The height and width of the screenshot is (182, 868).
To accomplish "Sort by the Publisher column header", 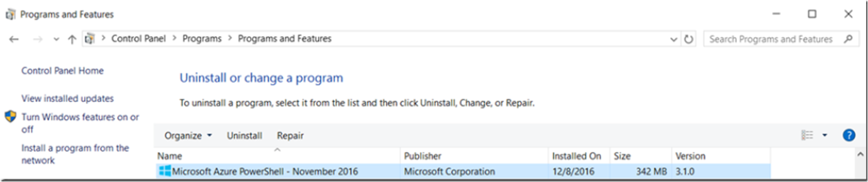I will 474,156.
